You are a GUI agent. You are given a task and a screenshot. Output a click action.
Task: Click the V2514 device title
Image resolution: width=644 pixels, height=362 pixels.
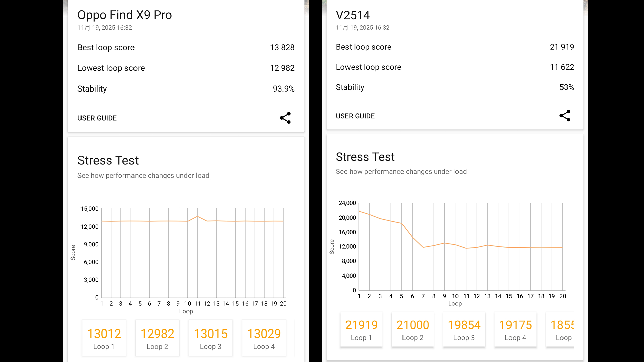353,15
